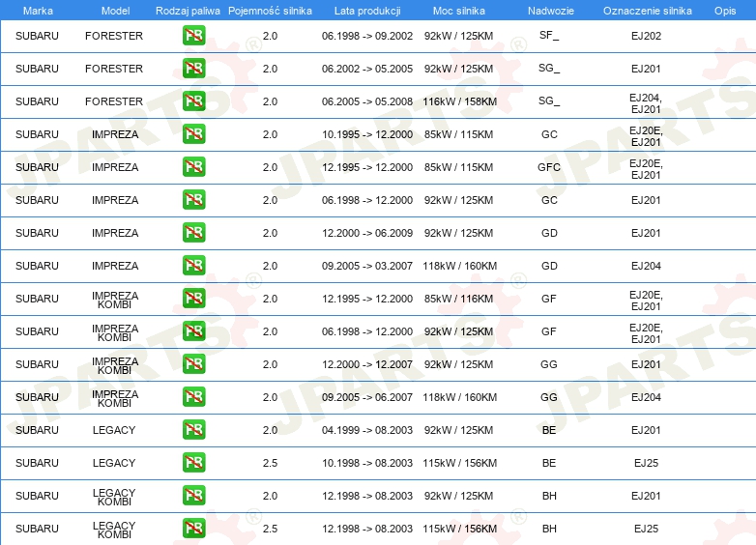Select LEGACY model cell in the 04.1999 row

tap(114, 430)
